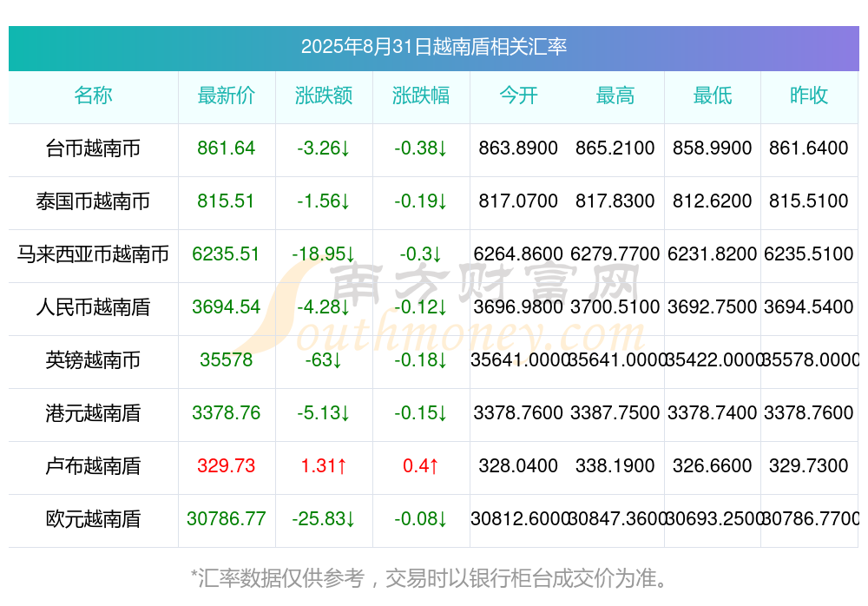Click change amount -5.13↓

click(323, 412)
